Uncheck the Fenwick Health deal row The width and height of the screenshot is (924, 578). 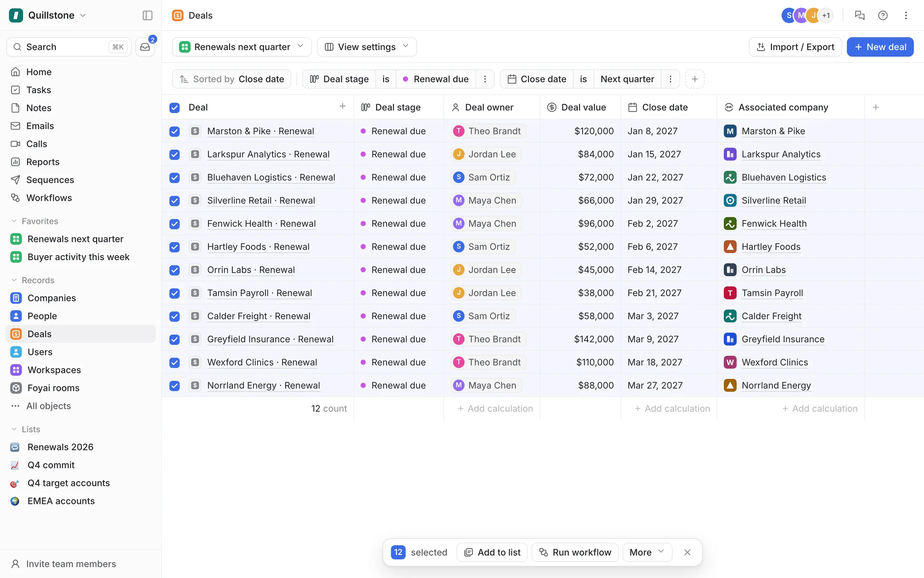click(174, 224)
